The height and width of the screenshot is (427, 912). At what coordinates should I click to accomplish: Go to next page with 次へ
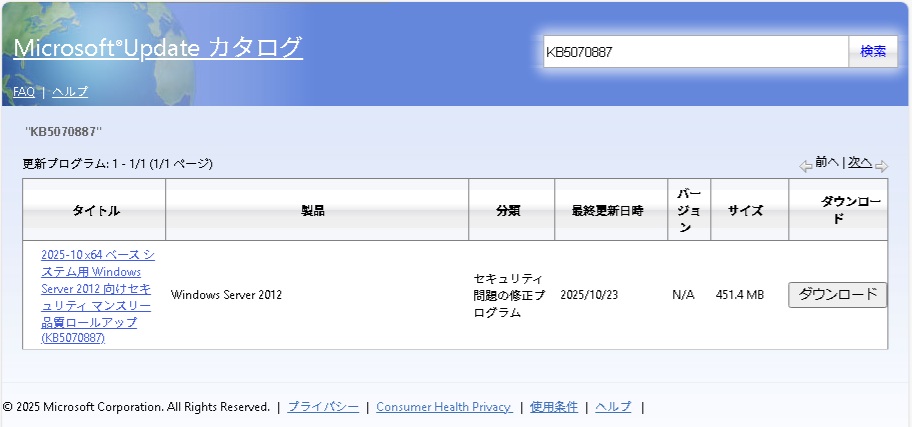tap(860, 162)
